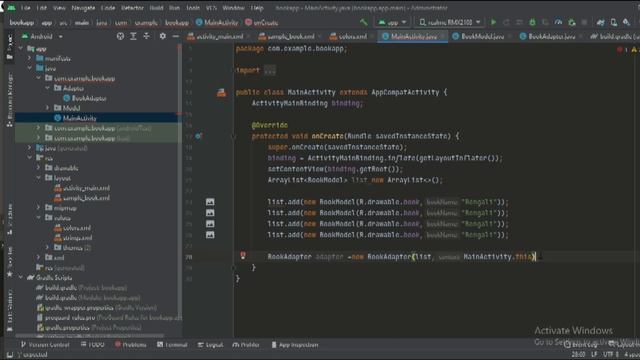Collapse the Gradle Scripts node
Screen dimensions: 640x360
coord(21,278)
